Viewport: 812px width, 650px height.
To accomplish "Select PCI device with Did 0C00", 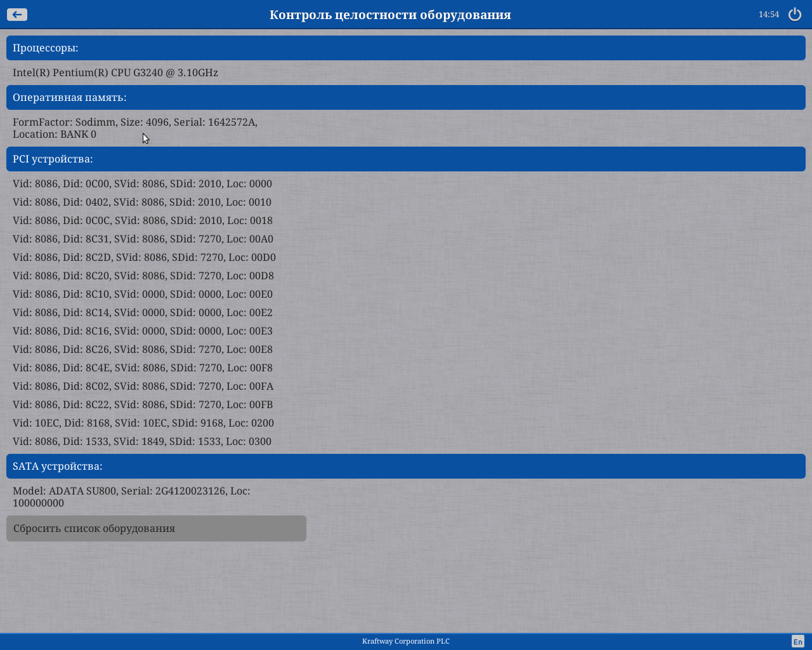I will pos(142,183).
